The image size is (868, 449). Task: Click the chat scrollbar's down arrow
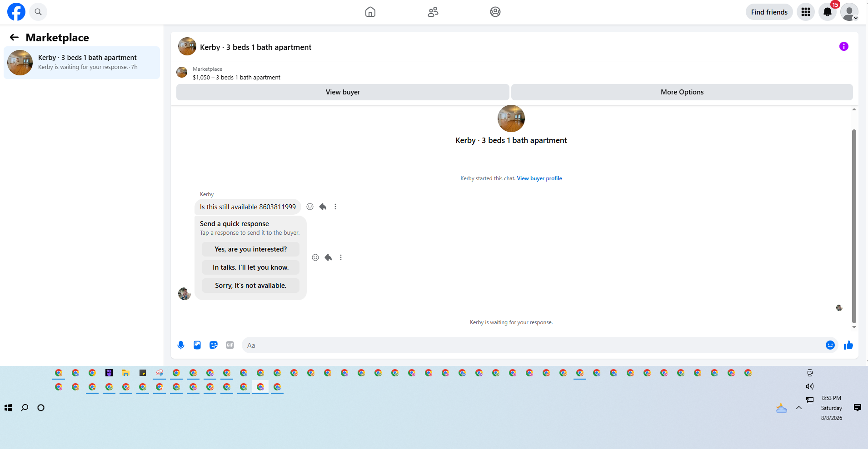click(x=854, y=327)
